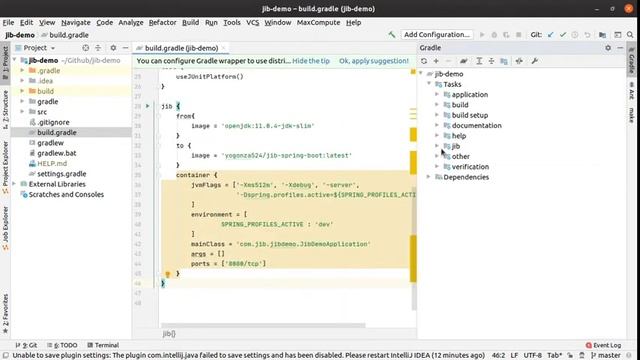640x360 pixels.
Task: Open Gradle build tool settings wrench
Action: click(x=534, y=61)
